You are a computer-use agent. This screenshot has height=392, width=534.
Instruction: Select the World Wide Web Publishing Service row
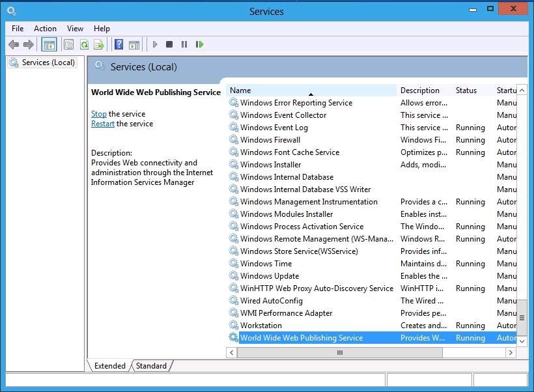coord(372,337)
